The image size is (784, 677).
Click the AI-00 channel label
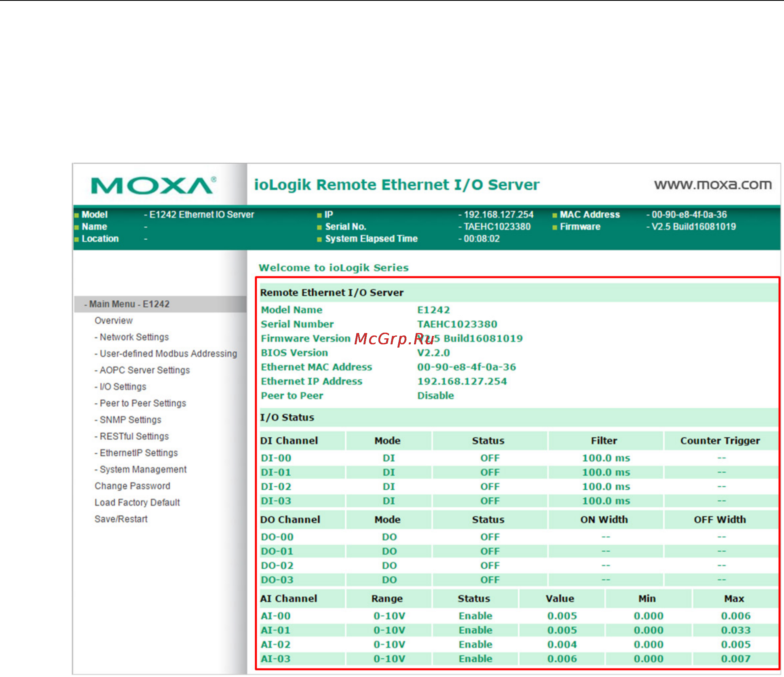pos(275,616)
